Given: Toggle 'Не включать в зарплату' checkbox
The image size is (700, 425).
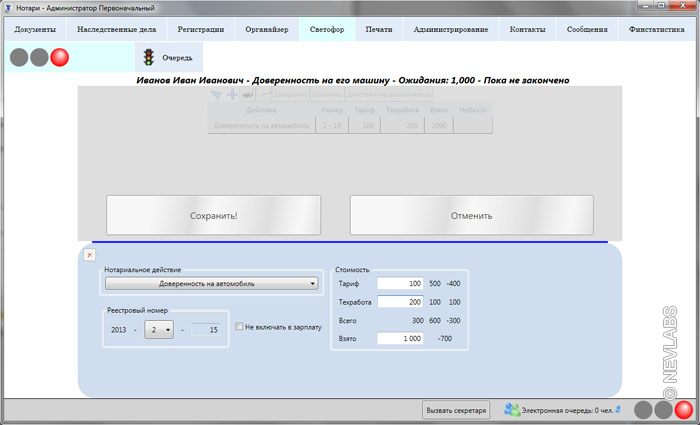Looking at the screenshot, I should pyautogui.click(x=239, y=326).
